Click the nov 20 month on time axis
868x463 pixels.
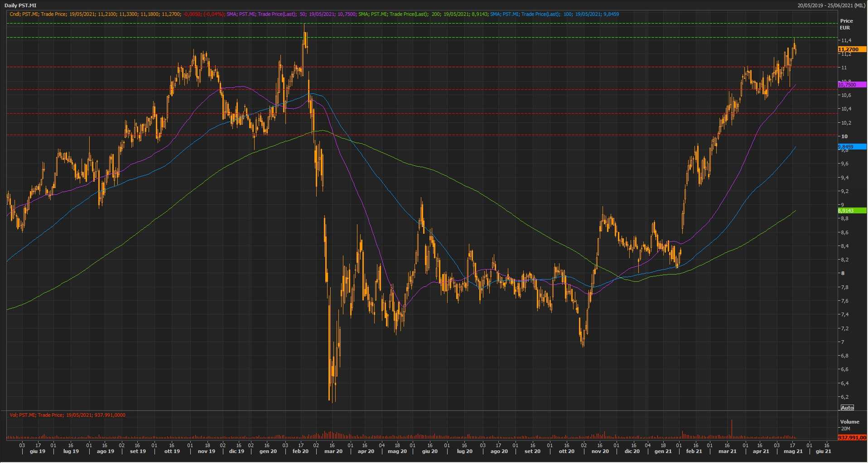(x=600, y=451)
